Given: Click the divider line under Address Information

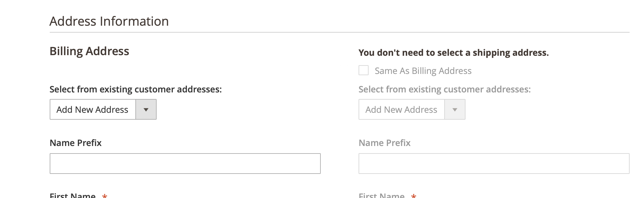Looking at the screenshot, I should click(x=340, y=32).
